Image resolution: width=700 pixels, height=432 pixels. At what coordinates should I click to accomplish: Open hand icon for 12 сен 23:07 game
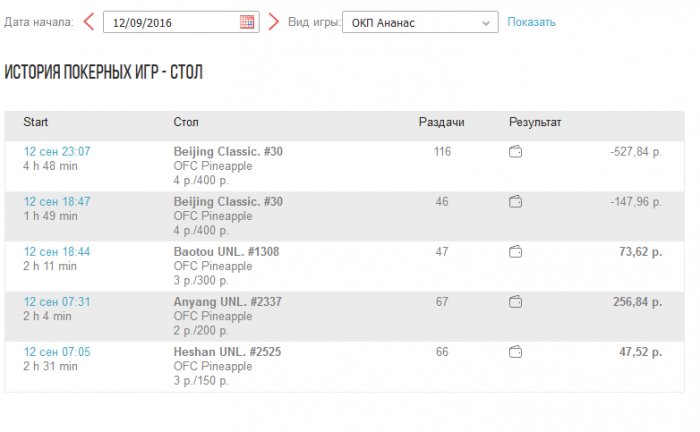pyautogui.click(x=516, y=152)
